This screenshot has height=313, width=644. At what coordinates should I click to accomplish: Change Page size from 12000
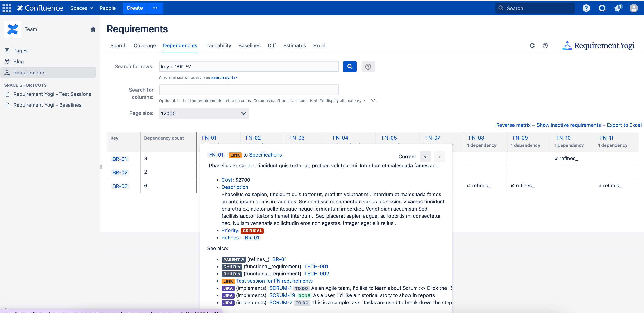point(203,113)
